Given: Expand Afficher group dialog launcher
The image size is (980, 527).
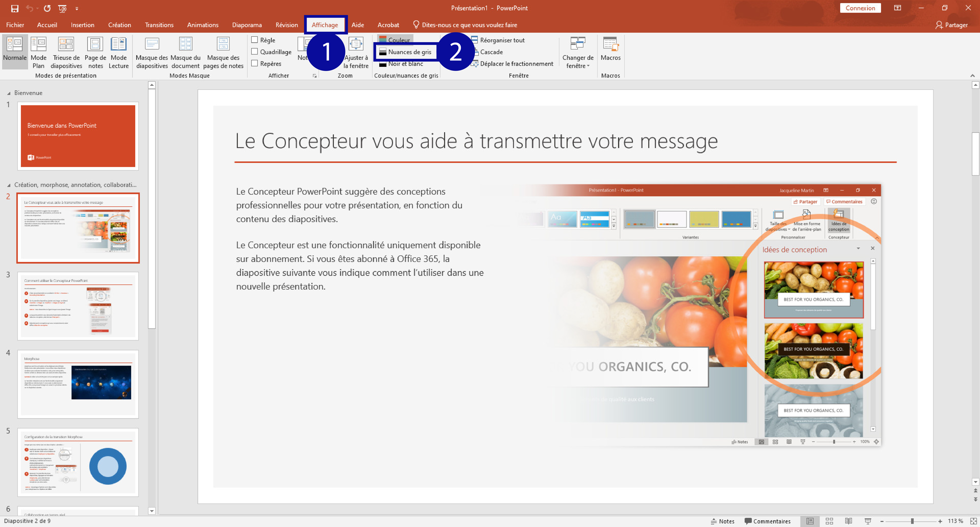Looking at the screenshot, I should (315, 76).
